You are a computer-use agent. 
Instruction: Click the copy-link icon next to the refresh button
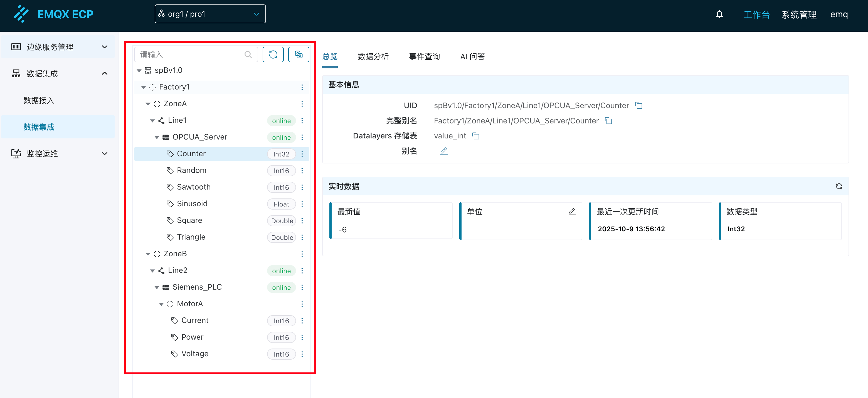pos(299,54)
